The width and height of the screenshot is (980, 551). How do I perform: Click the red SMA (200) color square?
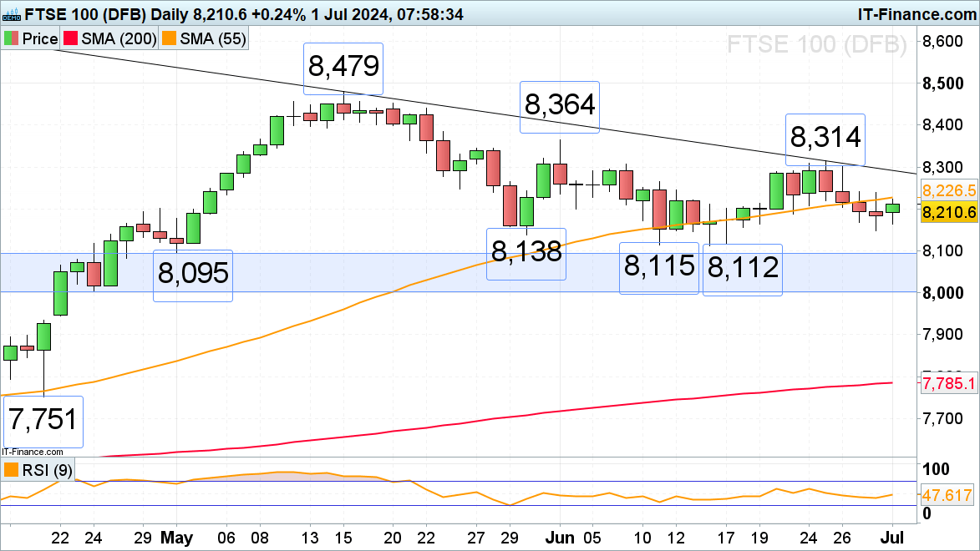[73, 38]
